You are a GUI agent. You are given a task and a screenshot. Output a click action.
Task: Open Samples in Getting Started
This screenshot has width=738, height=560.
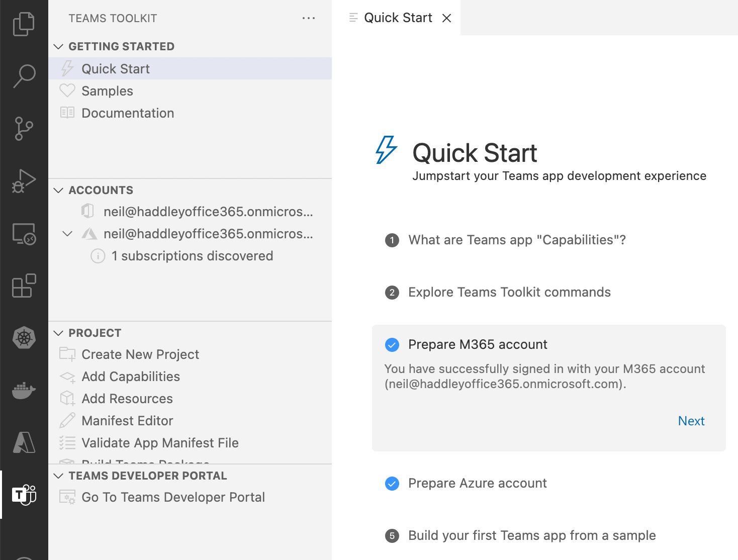coord(107,91)
